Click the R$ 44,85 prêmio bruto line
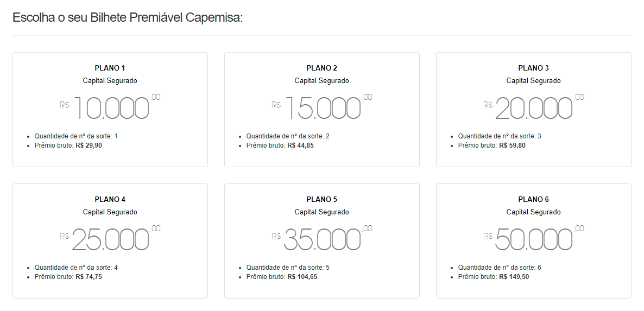Viewport: 644px width, 311px height. click(x=280, y=145)
